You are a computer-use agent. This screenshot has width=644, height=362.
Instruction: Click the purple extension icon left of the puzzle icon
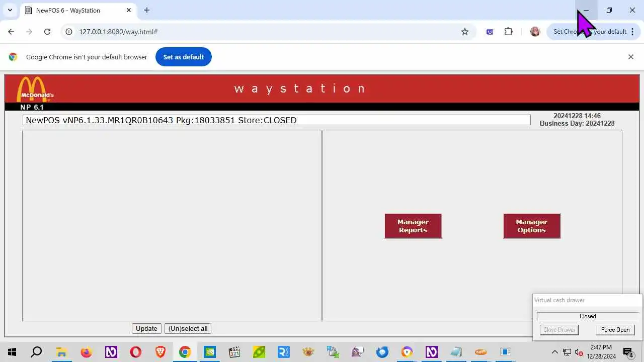click(490, 32)
